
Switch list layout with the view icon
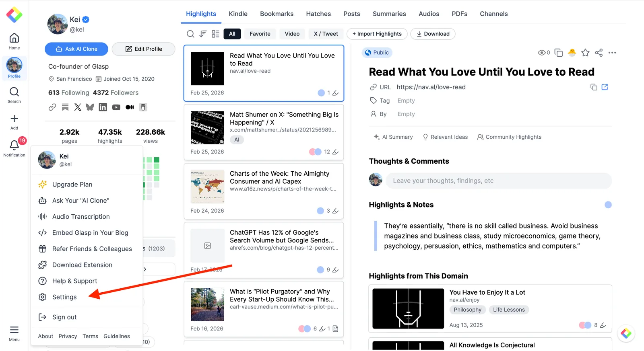pyautogui.click(x=216, y=34)
